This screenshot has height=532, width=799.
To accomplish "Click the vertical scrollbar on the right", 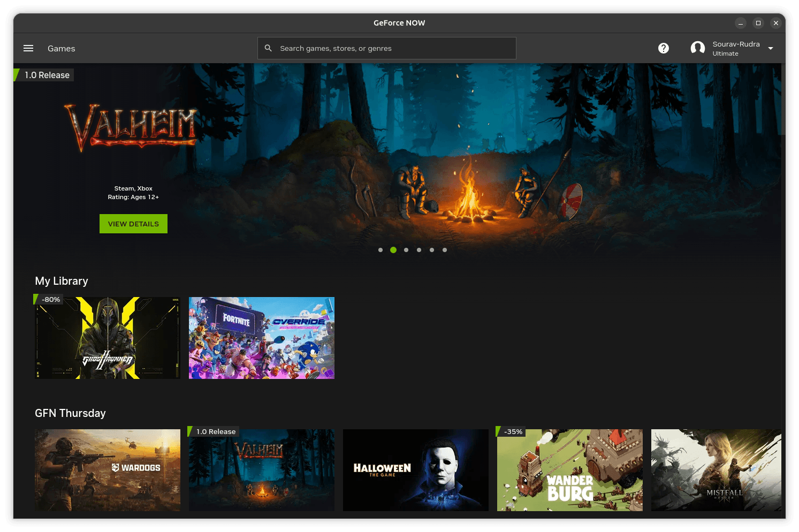I will click(783, 100).
